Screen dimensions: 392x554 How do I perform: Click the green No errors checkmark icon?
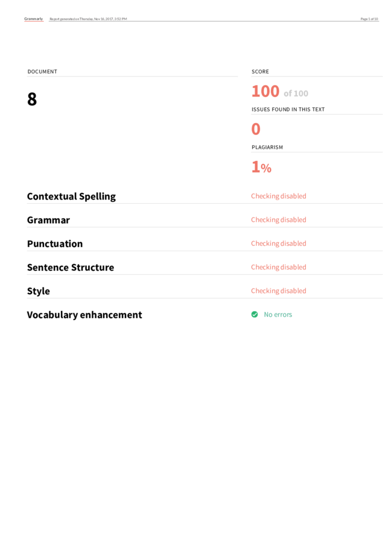click(x=254, y=315)
